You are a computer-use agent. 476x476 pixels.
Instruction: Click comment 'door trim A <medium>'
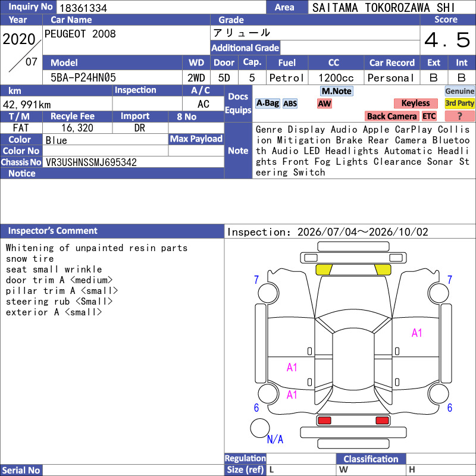coord(59,280)
